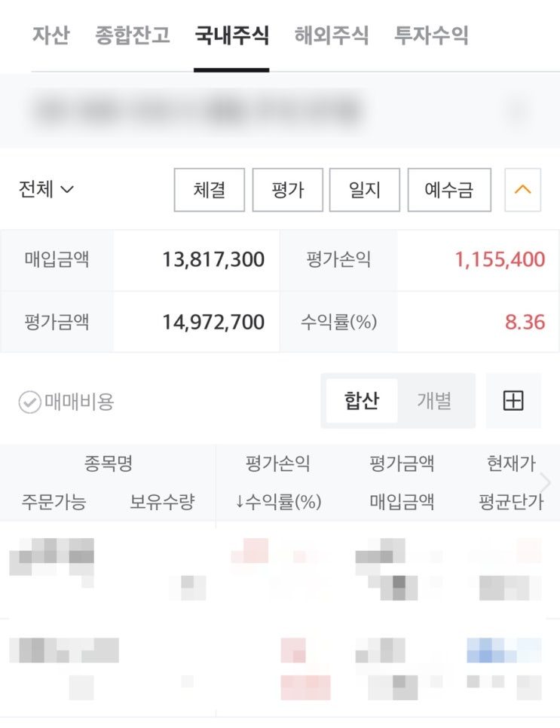Click the right scroll chevron in table header
This screenshot has width=560, height=728.
(546, 482)
